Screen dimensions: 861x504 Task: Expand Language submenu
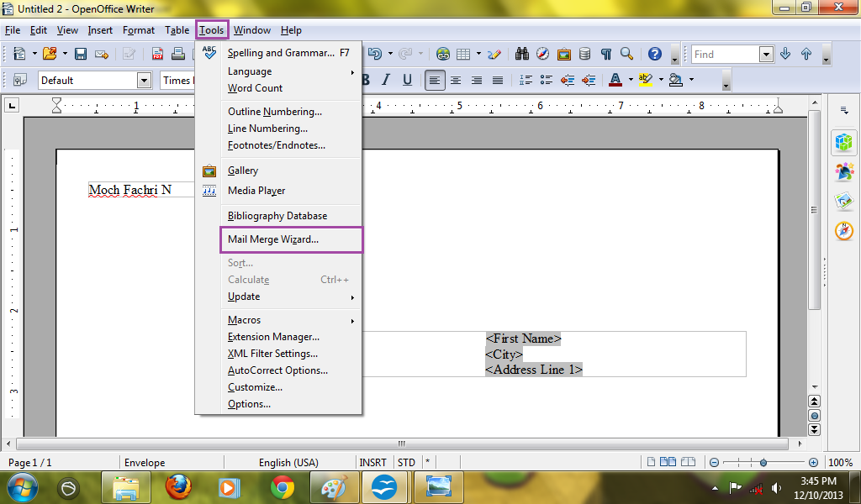point(291,71)
